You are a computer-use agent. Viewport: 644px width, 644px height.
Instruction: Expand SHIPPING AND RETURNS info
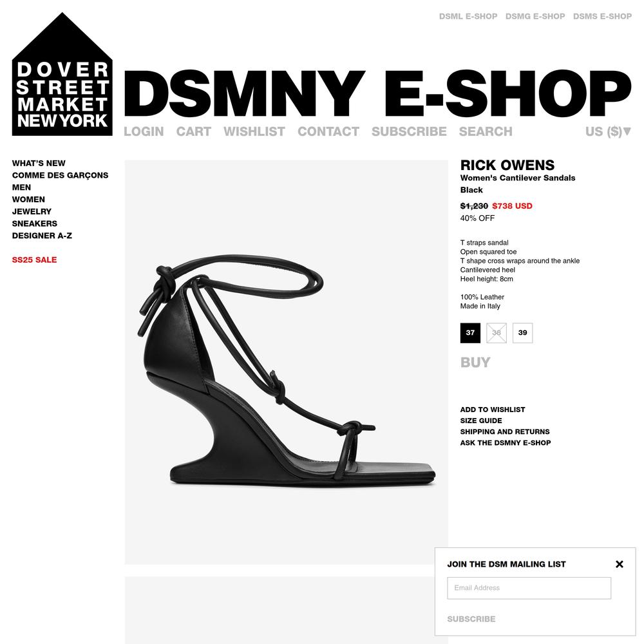click(x=505, y=431)
